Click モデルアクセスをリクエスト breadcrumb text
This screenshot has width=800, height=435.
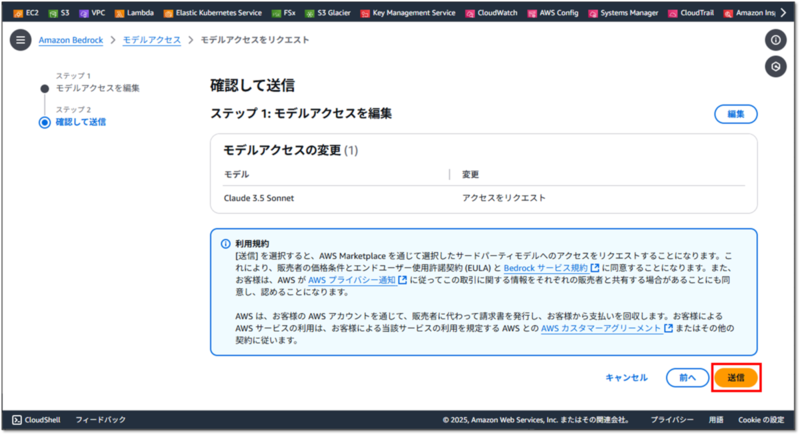tap(255, 40)
